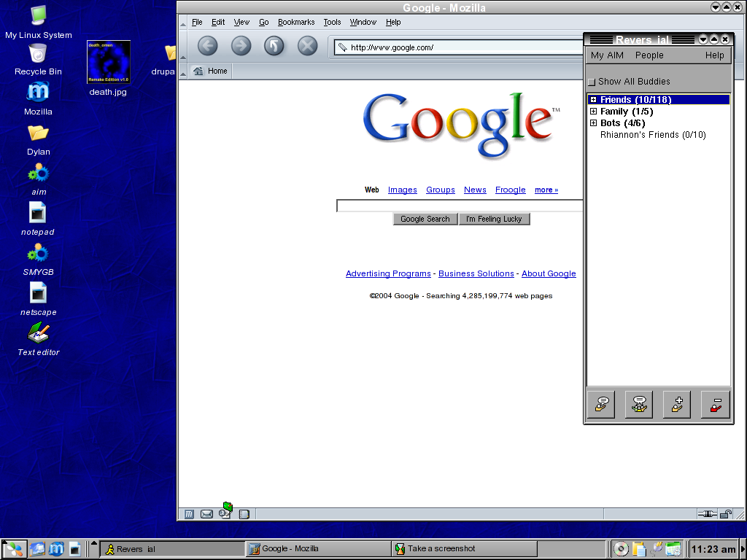Open the Recycle Bin desktop icon
The image size is (747, 560).
pyautogui.click(x=38, y=59)
